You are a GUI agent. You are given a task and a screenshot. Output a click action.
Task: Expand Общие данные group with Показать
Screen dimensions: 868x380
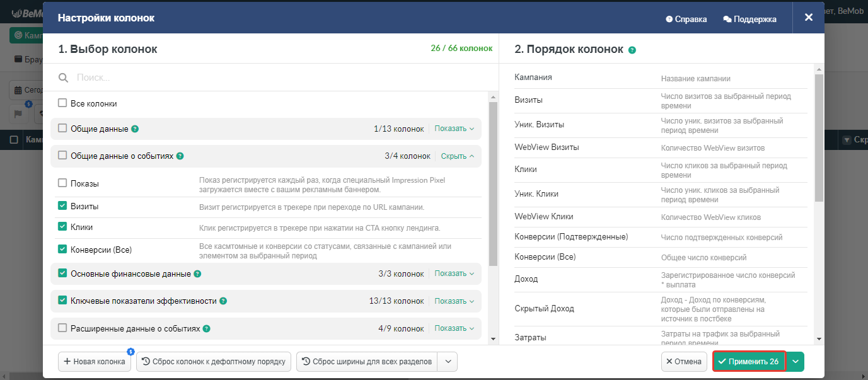coord(454,129)
